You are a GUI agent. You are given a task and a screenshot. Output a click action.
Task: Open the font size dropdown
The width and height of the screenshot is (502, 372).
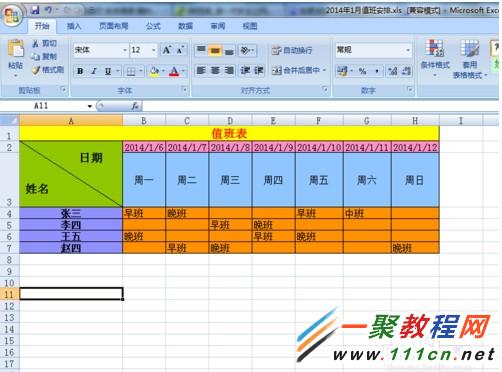click(x=153, y=50)
